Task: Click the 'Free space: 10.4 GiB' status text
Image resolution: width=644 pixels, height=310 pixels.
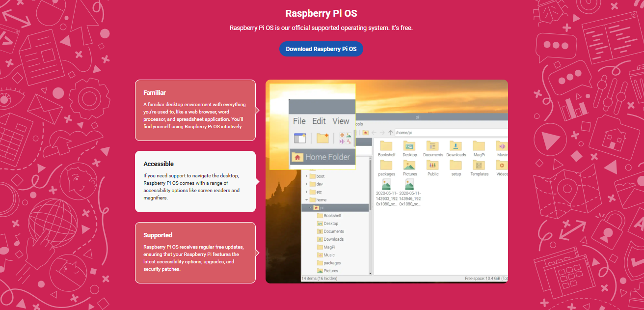Action: click(486, 279)
